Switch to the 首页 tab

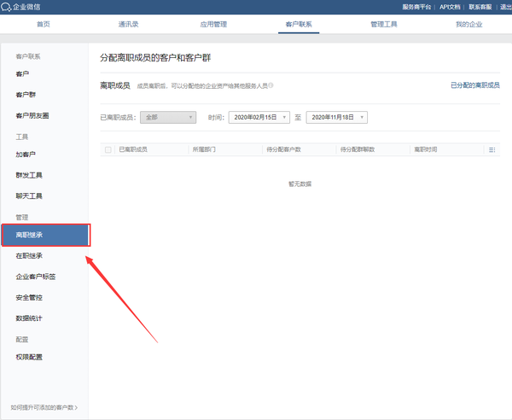click(x=44, y=24)
